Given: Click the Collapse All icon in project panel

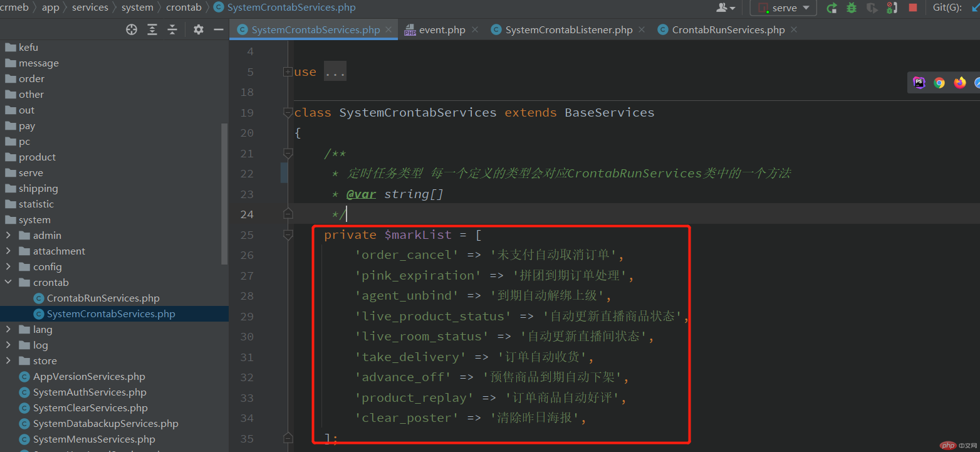Looking at the screenshot, I should click(x=172, y=29).
